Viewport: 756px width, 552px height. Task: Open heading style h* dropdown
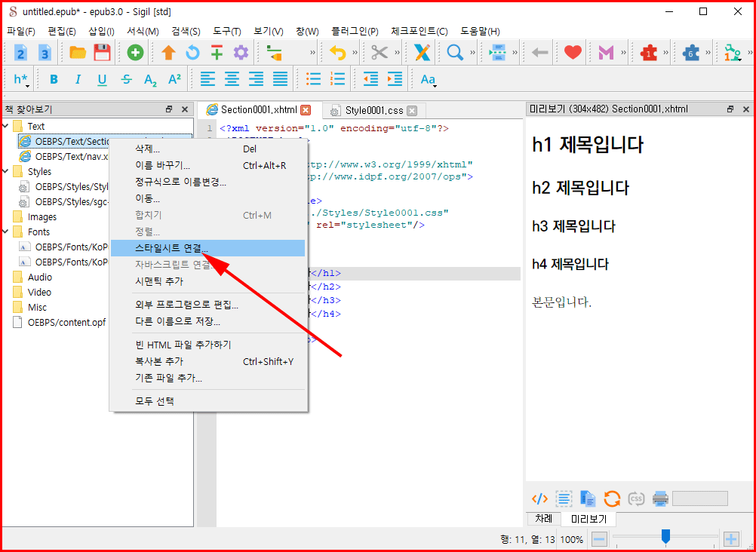[x=21, y=79]
